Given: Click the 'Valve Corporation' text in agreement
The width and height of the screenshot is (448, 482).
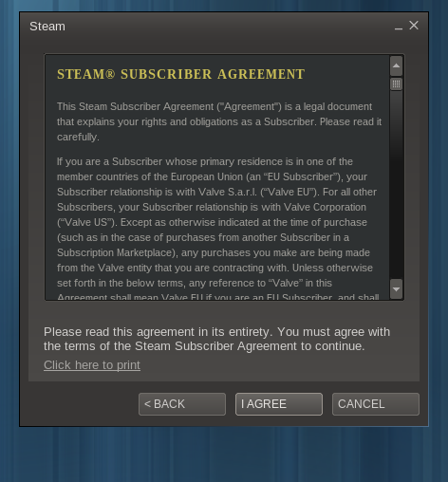Looking at the screenshot, I should point(325,207).
